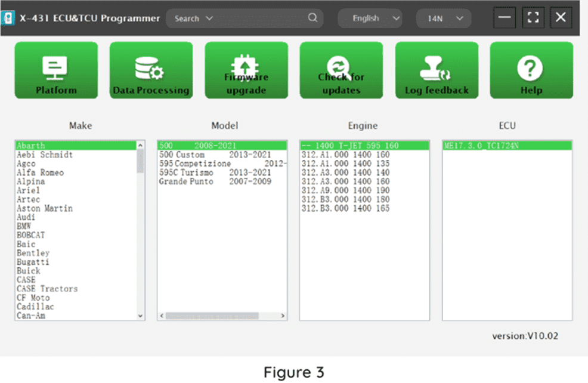588x383 pixels.
Task: Choose Buick make
Action: point(76,271)
